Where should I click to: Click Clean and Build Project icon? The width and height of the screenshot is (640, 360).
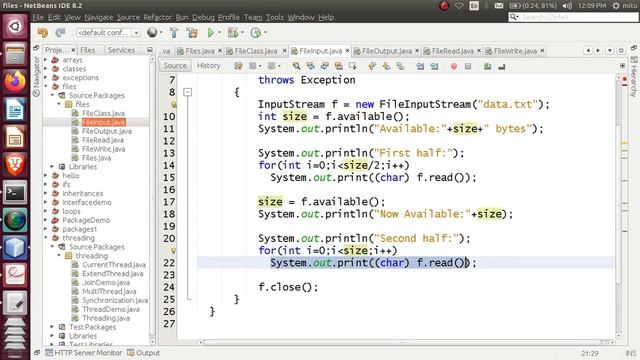(192, 33)
